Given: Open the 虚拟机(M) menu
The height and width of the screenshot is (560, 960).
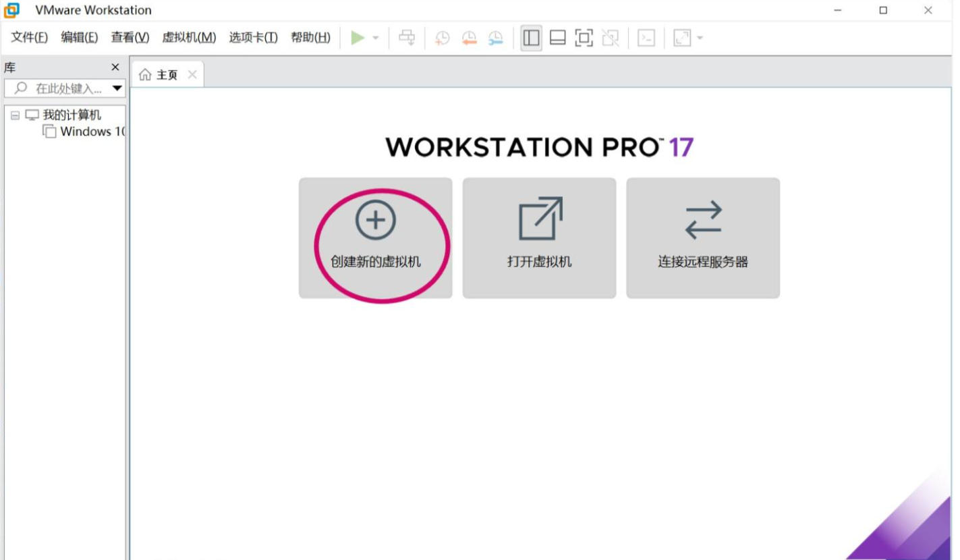Looking at the screenshot, I should click(189, 38).
